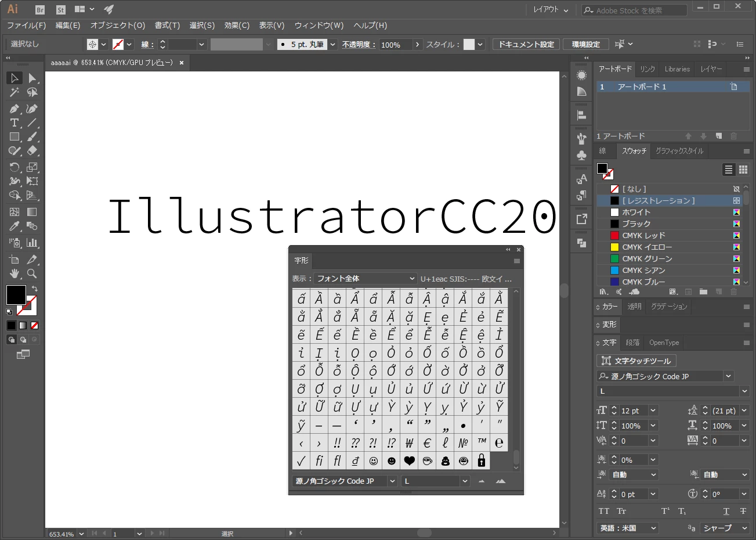Select the Shape Builder tool
The width and height of the screenshot is (756, 540).
[x=15, y=195]
